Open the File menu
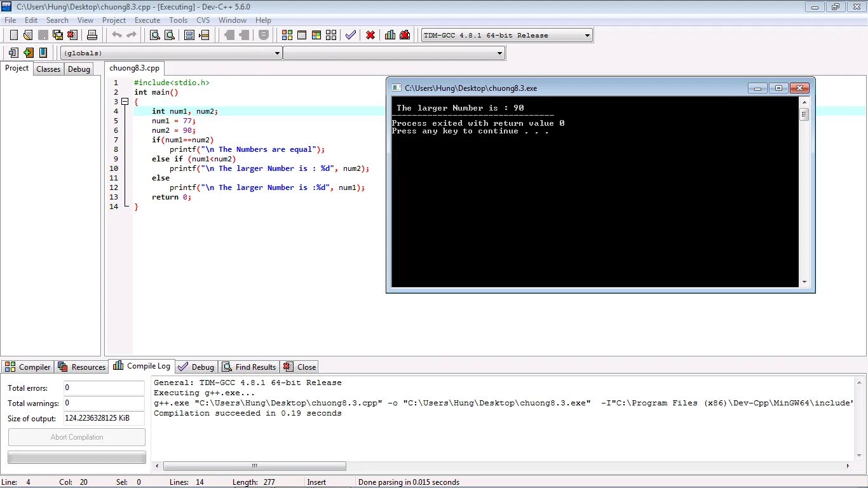 pos(10,20)
